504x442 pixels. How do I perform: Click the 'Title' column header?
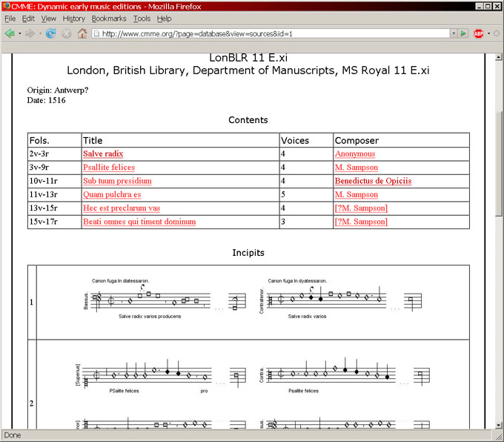93,141
